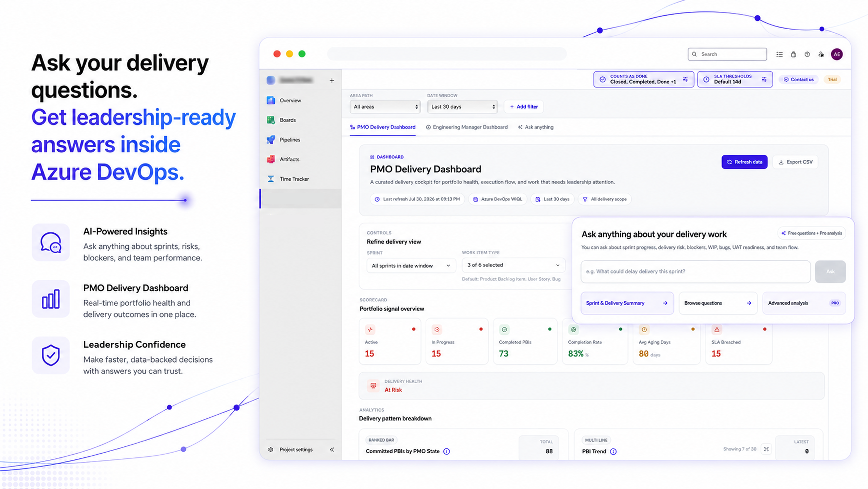Image resolution: width=868 pixels, height=489 pixels.
Task: Click info icon beside PBI Trend
Action: (613, 452)
